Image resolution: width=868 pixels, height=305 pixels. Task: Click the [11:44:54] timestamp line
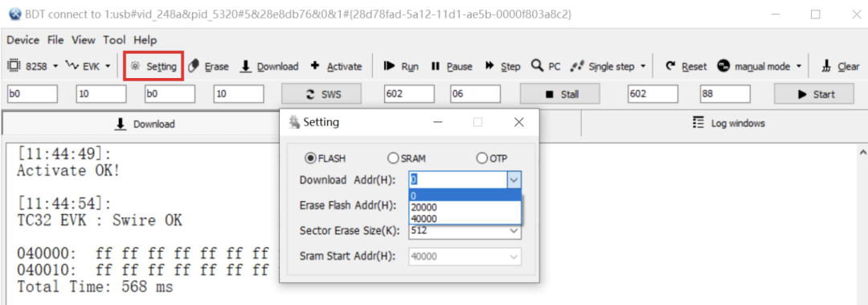coord(64,204)
